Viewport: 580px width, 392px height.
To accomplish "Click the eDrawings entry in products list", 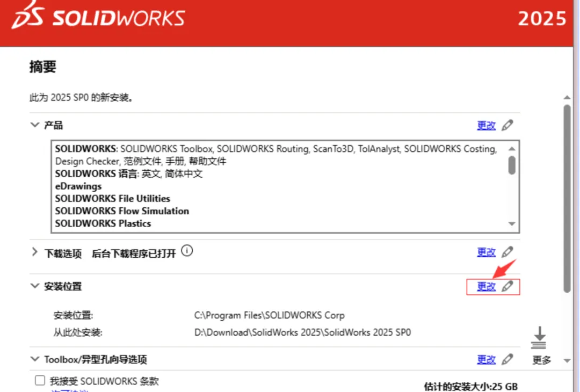I will pos(78,186).
